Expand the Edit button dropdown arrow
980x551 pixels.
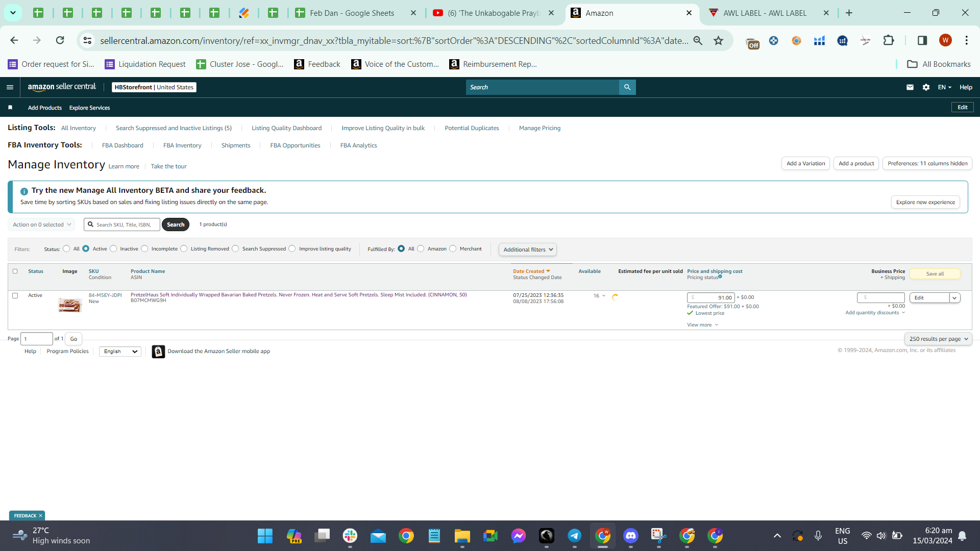pyautogui.click(x=954, y=298)
